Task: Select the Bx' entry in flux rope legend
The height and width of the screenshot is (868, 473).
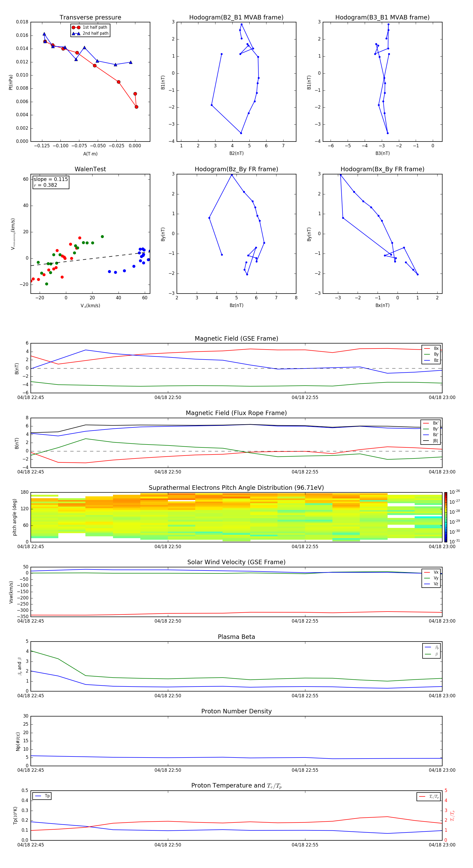Action: [x=431, y=423]
